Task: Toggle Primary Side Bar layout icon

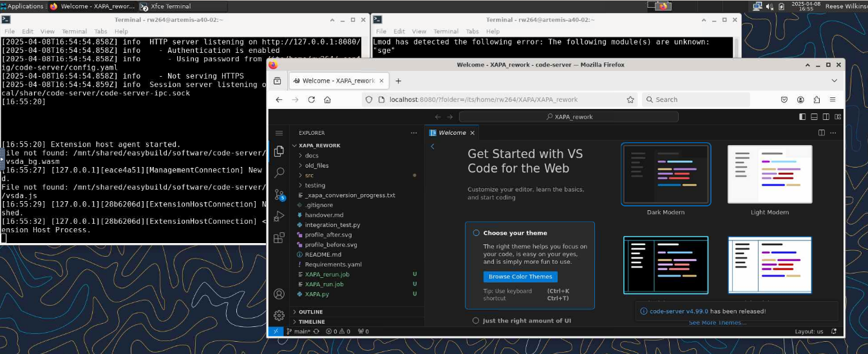Action: (802, 117)
